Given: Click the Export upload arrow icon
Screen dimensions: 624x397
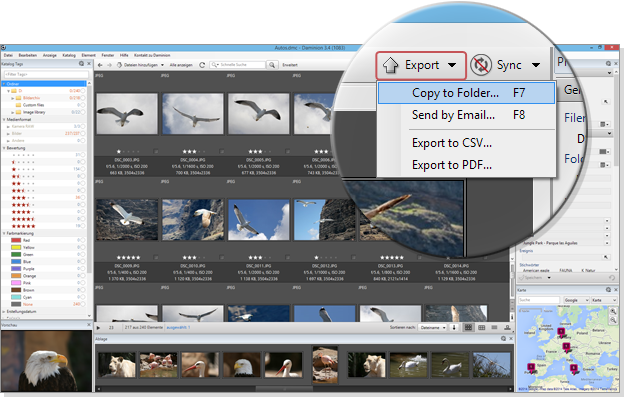Looking at the screenshot, I should 390,65.
